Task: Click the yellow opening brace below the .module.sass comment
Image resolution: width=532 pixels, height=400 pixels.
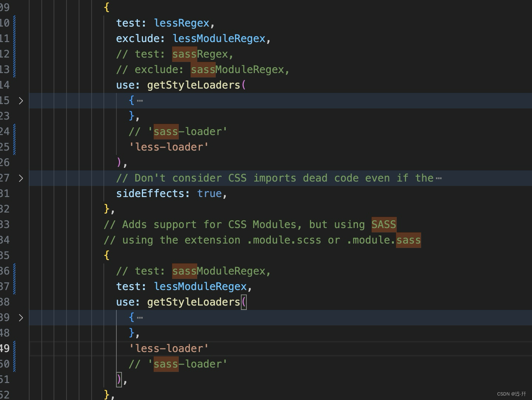Action: pyautogui.click(x=107, y=255)
